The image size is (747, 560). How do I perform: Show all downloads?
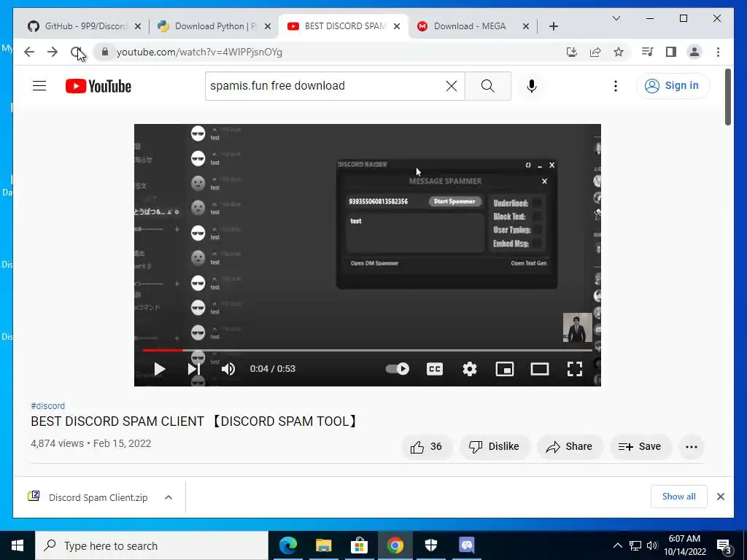pos(679,497)
